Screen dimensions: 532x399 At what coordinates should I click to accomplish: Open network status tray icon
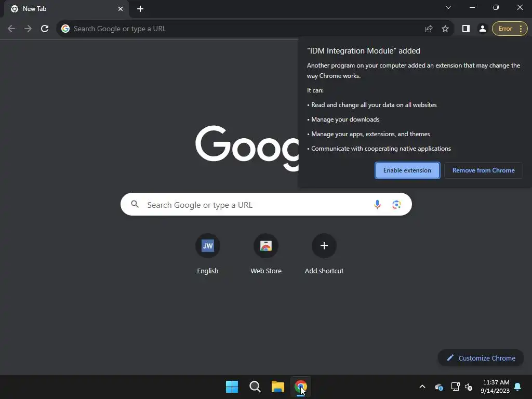455,387
